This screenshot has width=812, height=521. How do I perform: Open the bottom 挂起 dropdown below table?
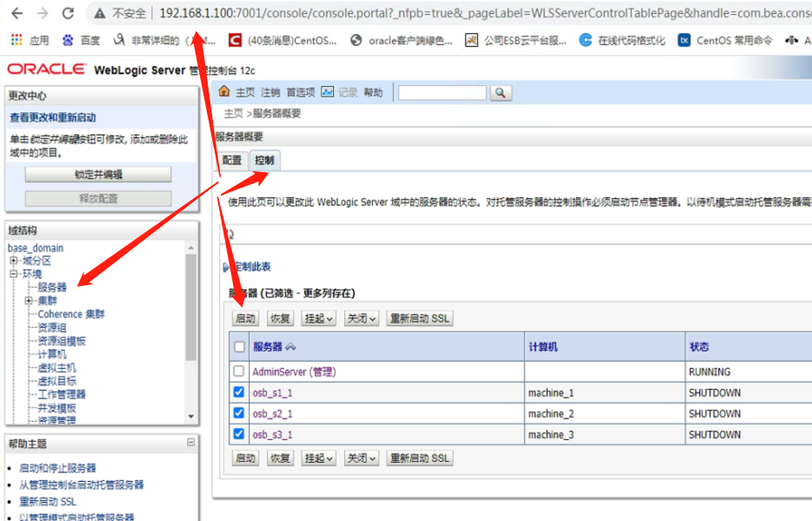pyautogui.click(x=318, y=458)
